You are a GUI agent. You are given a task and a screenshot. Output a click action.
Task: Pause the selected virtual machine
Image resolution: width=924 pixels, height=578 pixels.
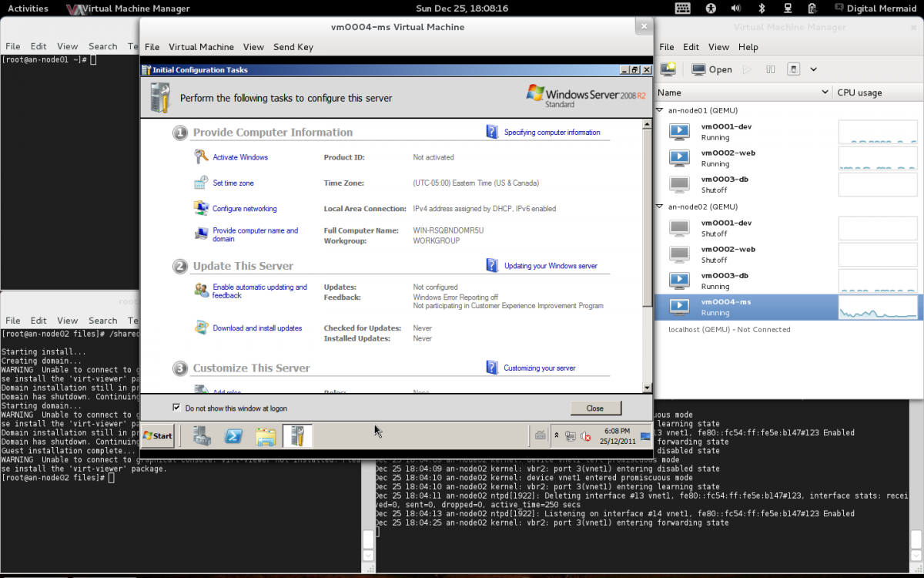tap(770, 69)
